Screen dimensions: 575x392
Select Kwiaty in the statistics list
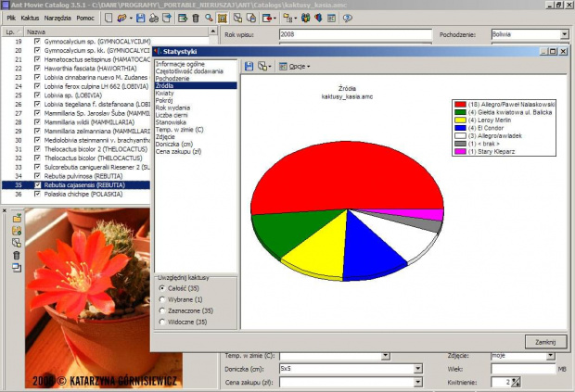point(166,92)
